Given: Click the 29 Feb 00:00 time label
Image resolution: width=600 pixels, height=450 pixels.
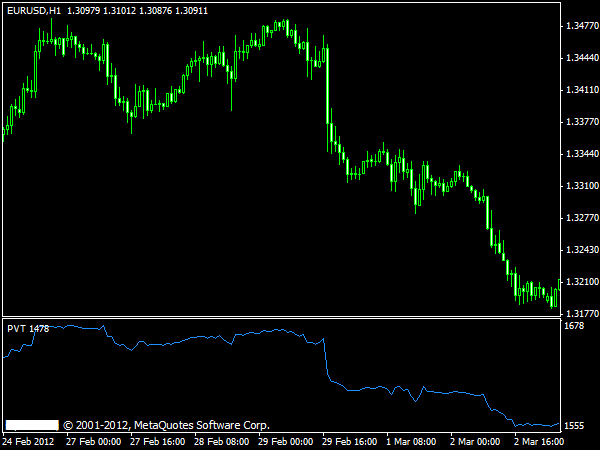Looking at the screenshot, I should point(285,442).
